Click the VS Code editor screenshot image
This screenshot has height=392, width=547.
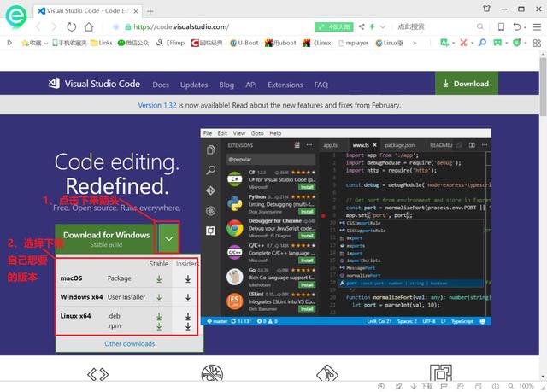coord(345,227)
